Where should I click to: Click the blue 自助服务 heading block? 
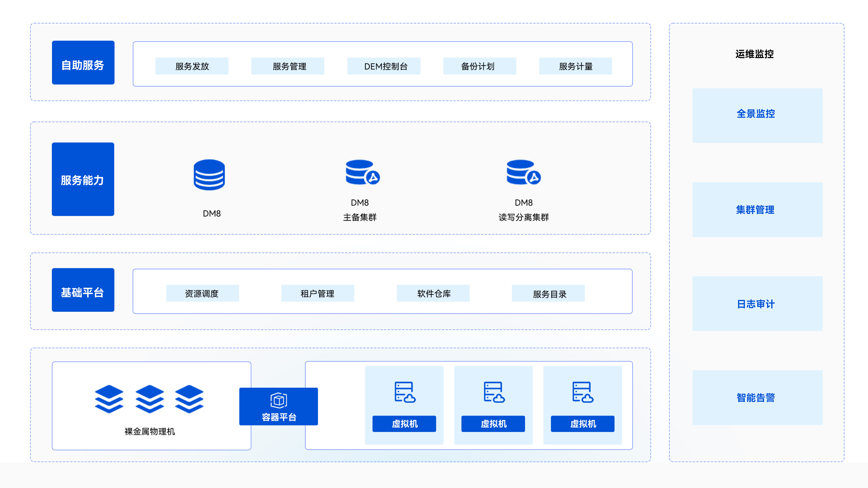click(x=83, y=63)
